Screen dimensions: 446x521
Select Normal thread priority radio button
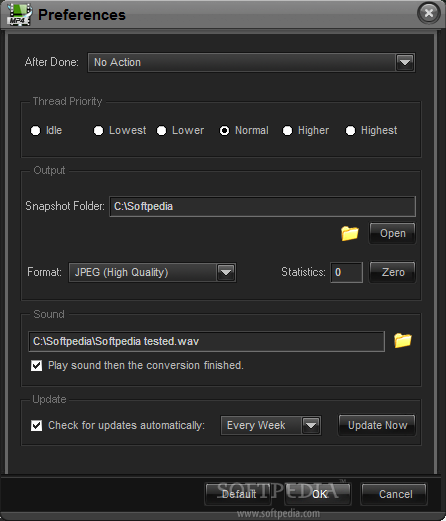pos(224,130)
